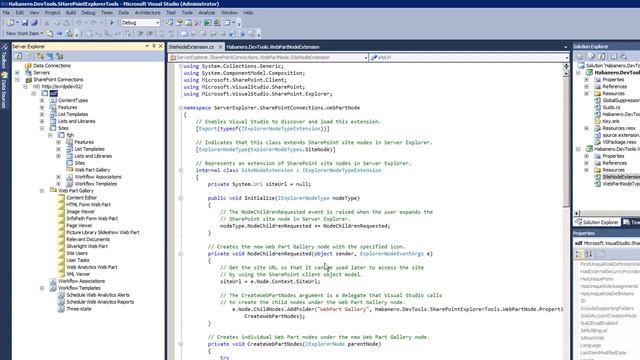640x360 pixels.
Task: Collapse the Initialize method outlining region
Action: click(x=180, y=198)
